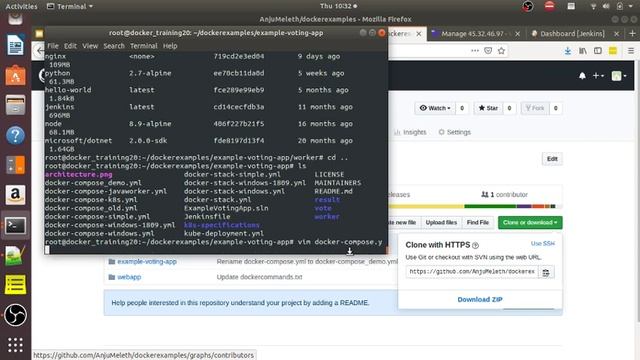Click the watchers count next to Watch
The width and height of the screenshot is (640, 360).
point(462,108)
